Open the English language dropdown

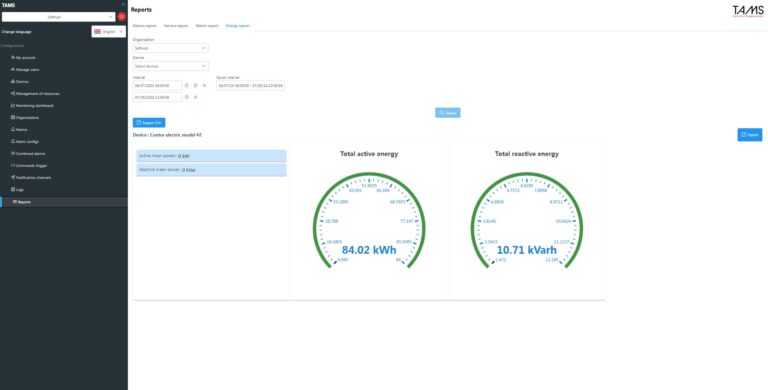[x=109, y=31]
